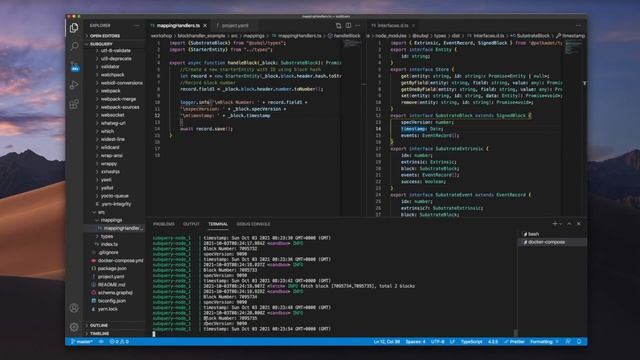Screen dimensions: 640x360
Task: Open left editor group more actions ellipsis
Action: tap(358, 25)
